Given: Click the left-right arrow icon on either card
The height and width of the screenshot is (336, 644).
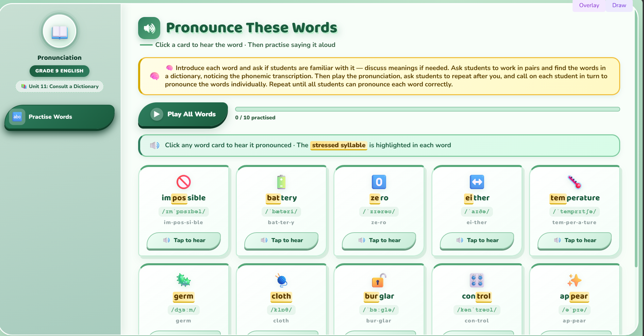Looking at the screenshot, I should 477,182.
